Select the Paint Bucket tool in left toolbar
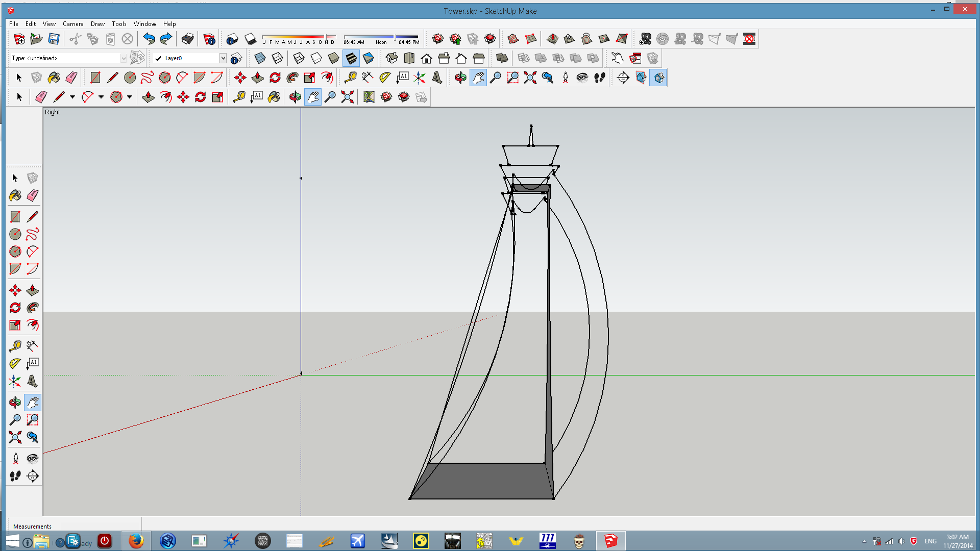Screen dimensions: 980x551 15,195
